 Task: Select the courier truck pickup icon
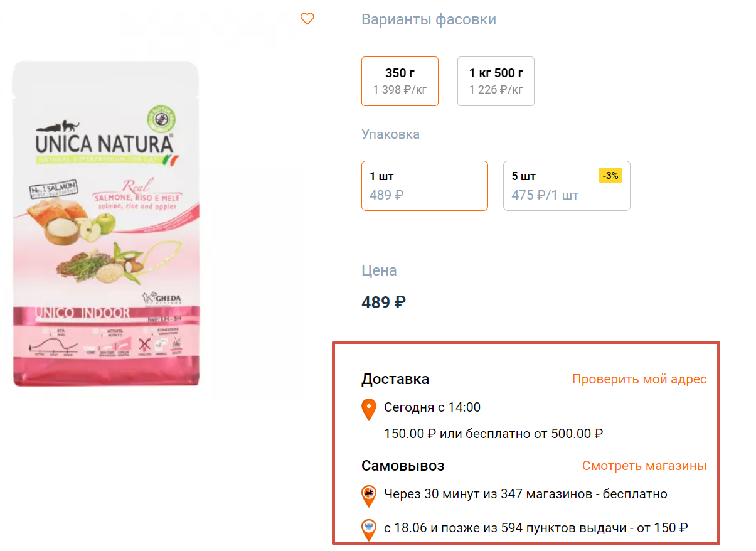coord(368,496)
